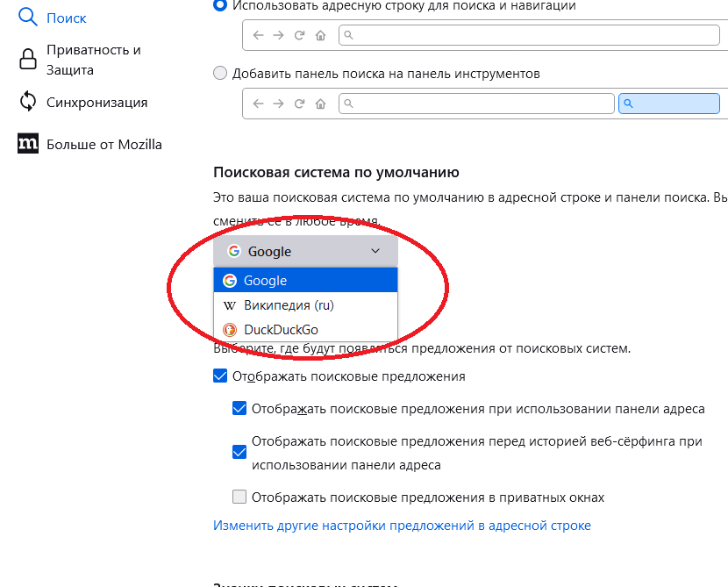Toggle 'при использовании панели адреса' suggestions checkbox
This screenshot has height=587, width=728.
pos(239,408)
